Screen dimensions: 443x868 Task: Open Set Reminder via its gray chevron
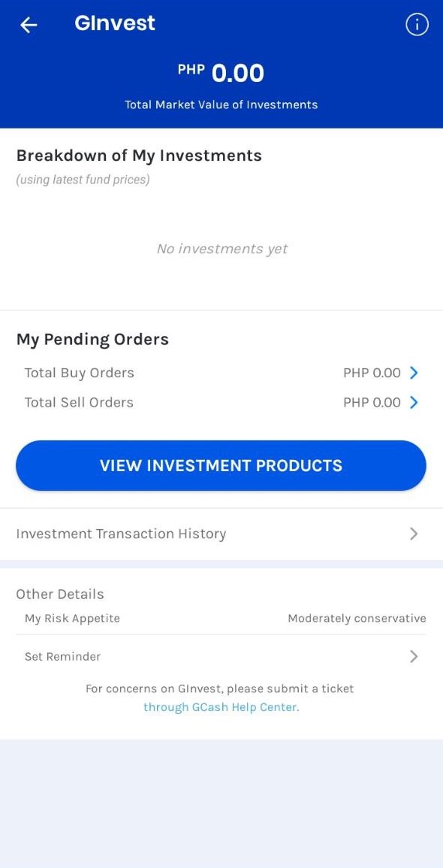(414, 657)
